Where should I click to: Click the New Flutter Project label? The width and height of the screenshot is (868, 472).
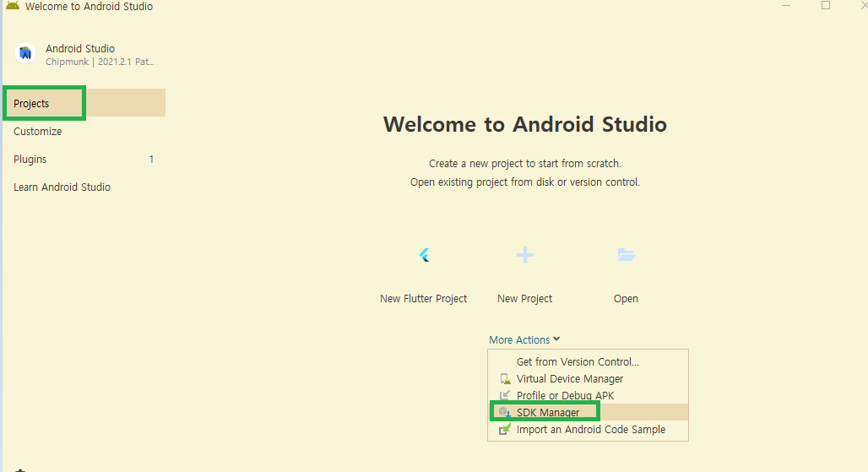click(x=424, y=299)
